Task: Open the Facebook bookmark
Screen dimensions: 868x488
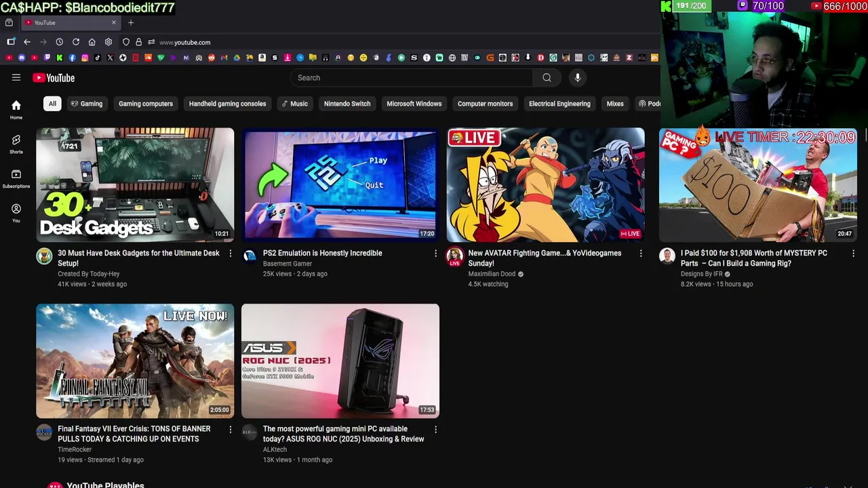Action: pos(72,58)
